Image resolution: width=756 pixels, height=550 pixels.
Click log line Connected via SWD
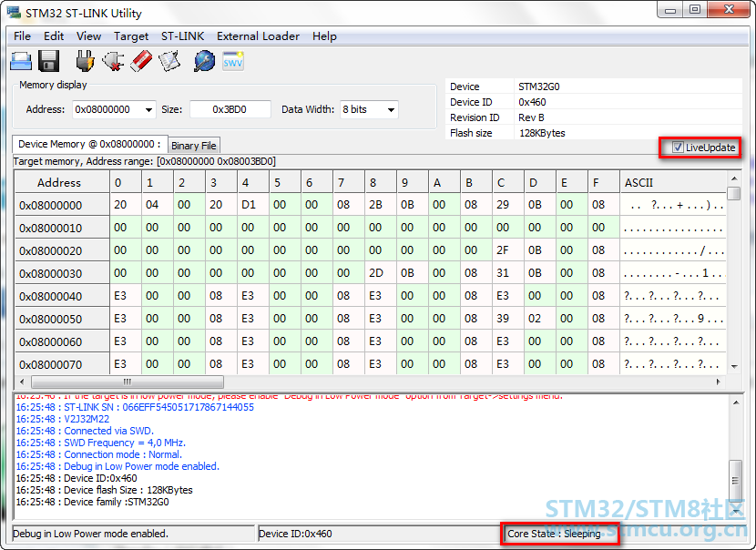coord(85,431)
